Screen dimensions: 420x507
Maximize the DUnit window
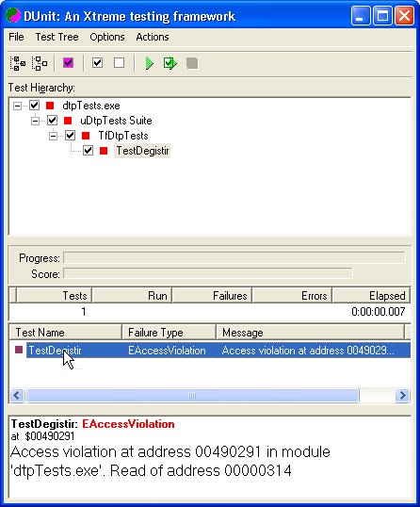tap(382, 15)
